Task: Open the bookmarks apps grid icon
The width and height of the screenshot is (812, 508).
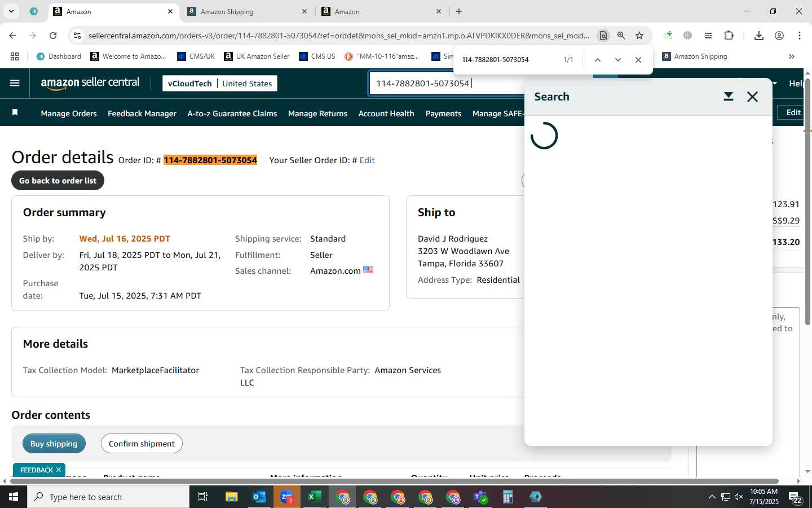Action: pyautogui.click(x=15, y=56)
